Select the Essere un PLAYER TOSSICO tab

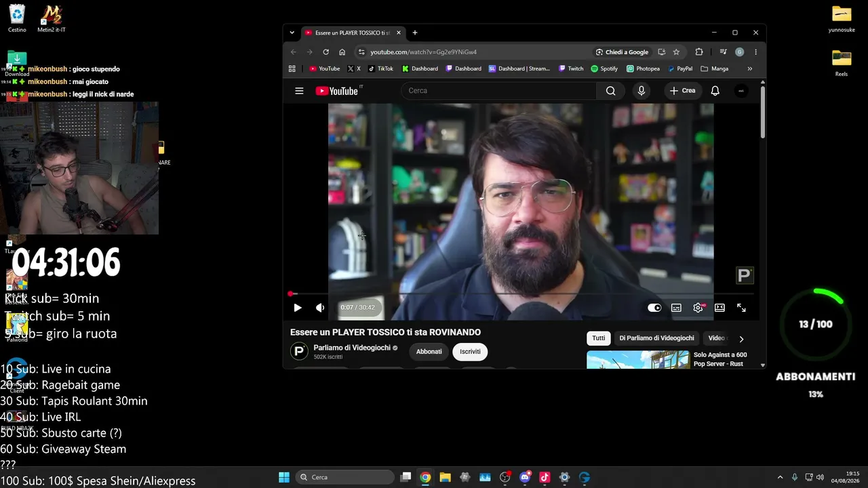pos(353,33)
